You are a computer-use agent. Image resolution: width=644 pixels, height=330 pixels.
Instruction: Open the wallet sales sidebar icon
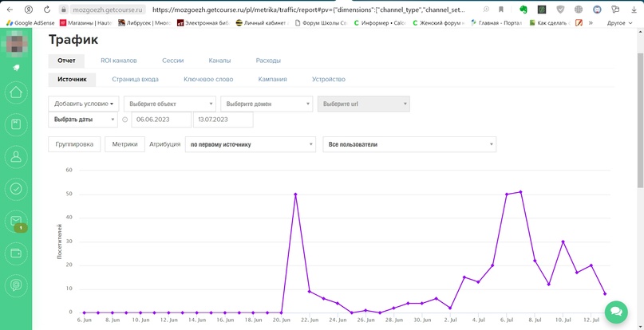[16, 253]
